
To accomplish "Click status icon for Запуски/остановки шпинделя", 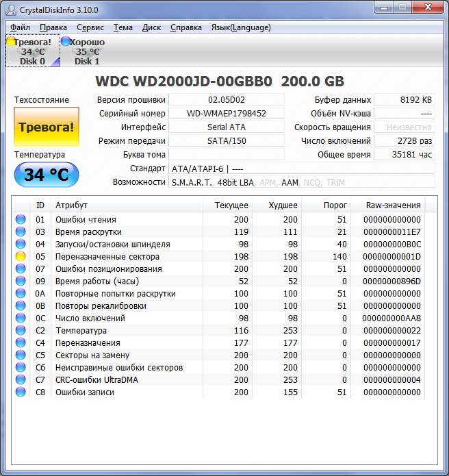I will tap(21, 244).
